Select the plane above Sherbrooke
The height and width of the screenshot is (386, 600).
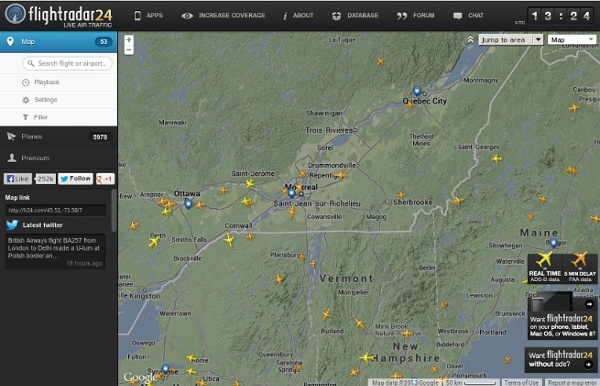[401, 195]
